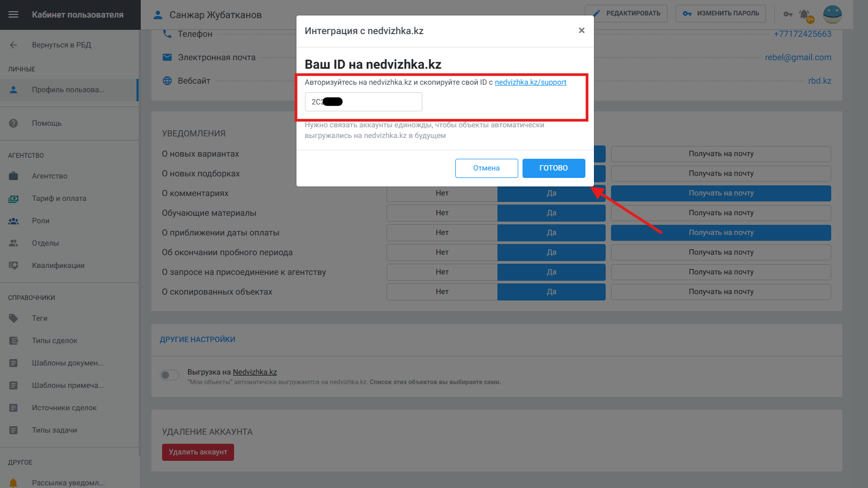
Task: Open Источники сделок in the sidebar
Action: click(x=69, y=408)
